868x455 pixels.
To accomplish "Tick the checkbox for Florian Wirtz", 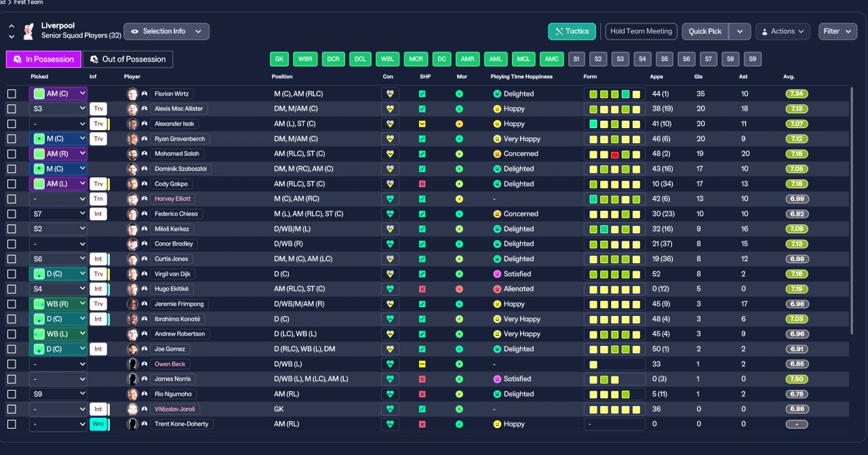I will point(12,94).
